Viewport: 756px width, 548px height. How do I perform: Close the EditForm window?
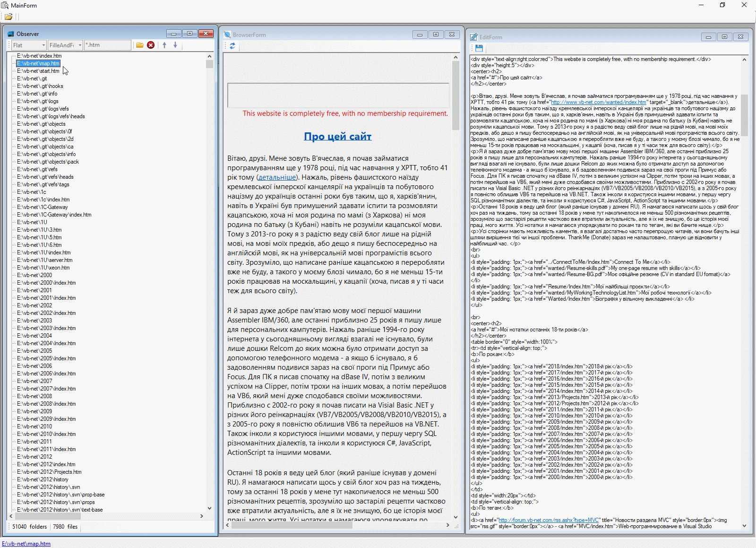(740, 37)
